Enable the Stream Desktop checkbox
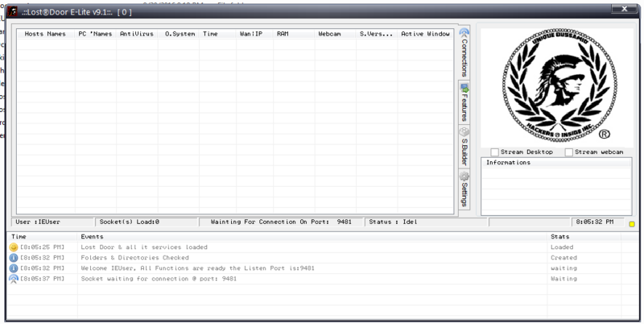 click(494, 152)
